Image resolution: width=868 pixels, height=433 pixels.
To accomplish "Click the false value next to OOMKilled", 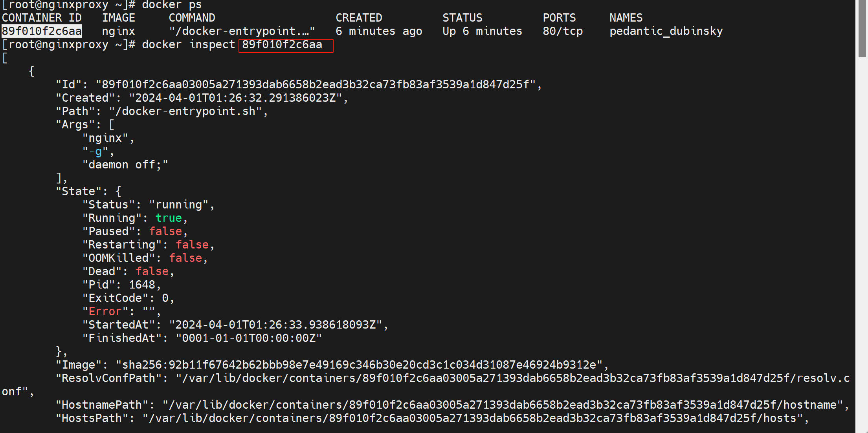I will tap(185, 258).
